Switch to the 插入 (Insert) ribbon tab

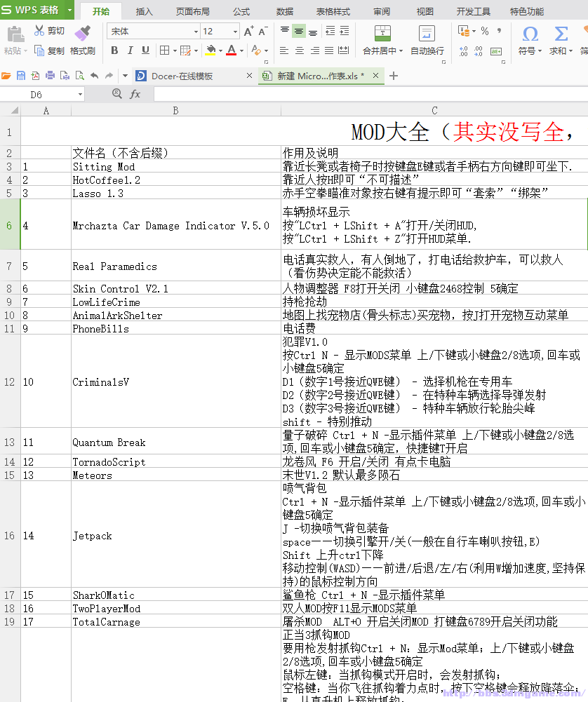(x=144, y=11)
